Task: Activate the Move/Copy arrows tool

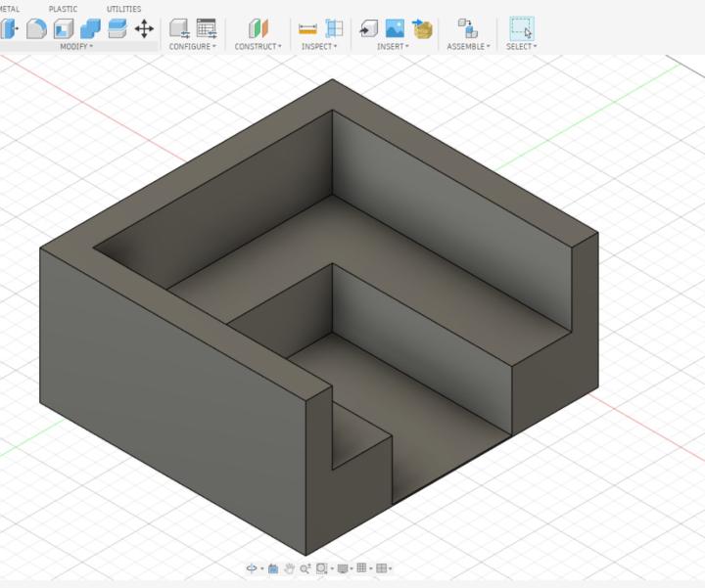Action: [144, 28]
